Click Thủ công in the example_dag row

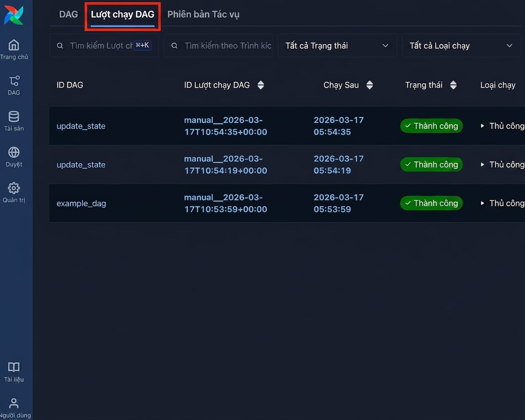click(x=507, y=203)
